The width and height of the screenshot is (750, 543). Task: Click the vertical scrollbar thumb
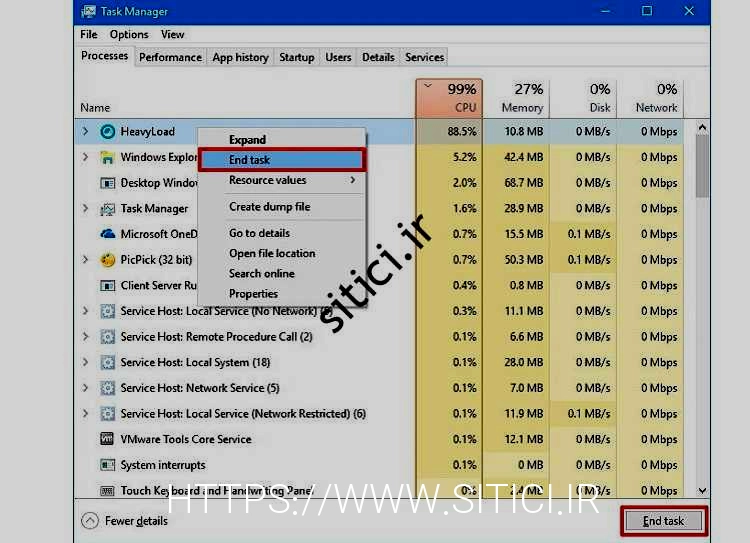tap(702, 166)
